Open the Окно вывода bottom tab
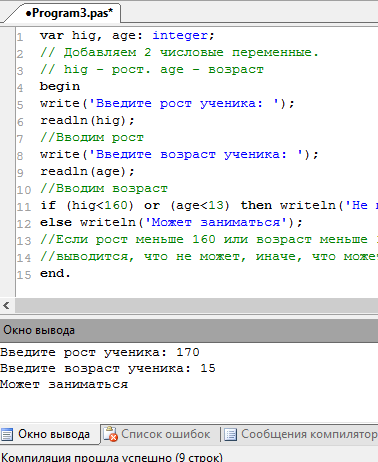The width and height of the screenshot is (378, 462). pyautogui.click(x=49, y=434)
